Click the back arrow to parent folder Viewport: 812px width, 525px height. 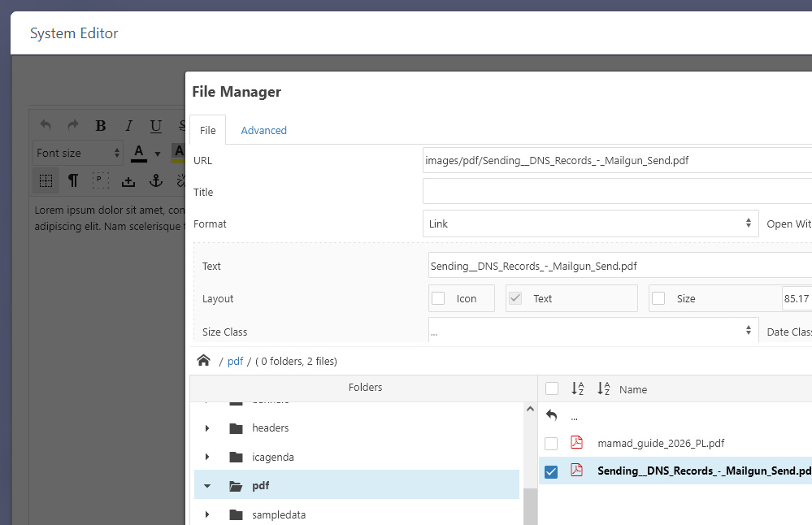pyautogui.click(x=552, y=415)
